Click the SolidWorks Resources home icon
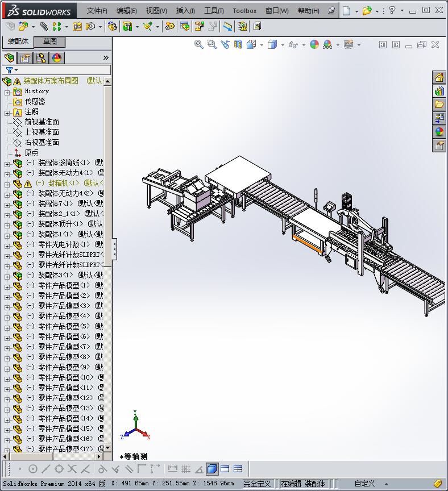448x491 pixels. tap(439, 77)
